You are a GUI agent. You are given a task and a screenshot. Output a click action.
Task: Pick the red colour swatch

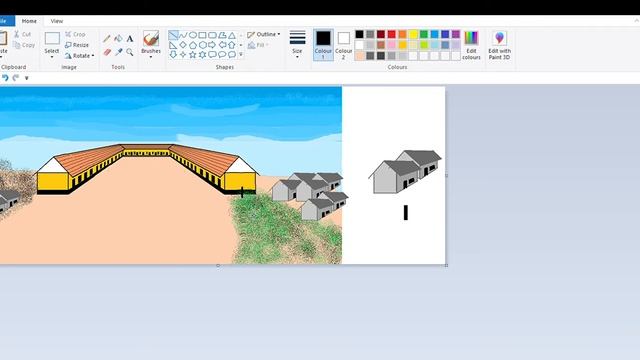[392, 34]
